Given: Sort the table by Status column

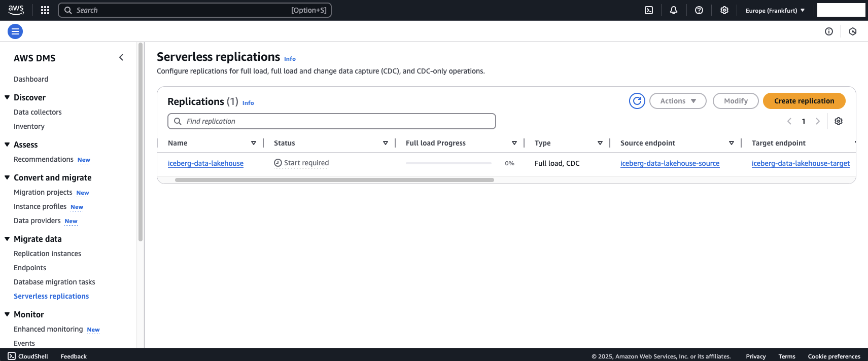Looking at the screenshot, I should 385,143.
